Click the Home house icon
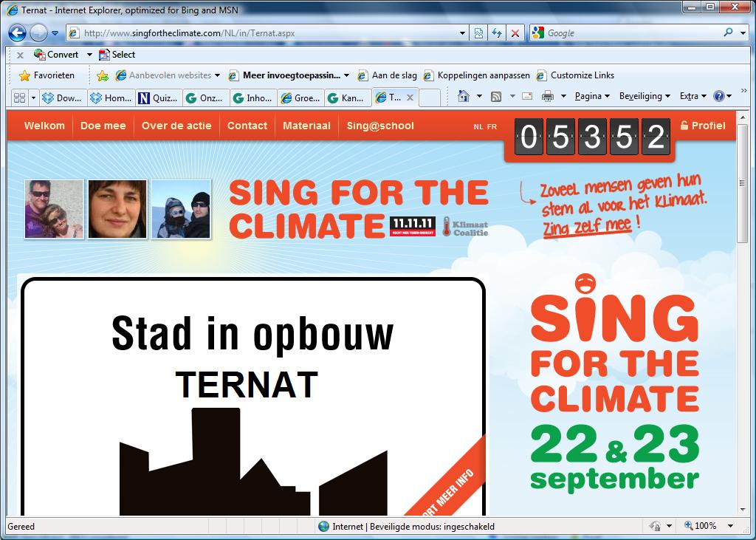 pos(464,97)
